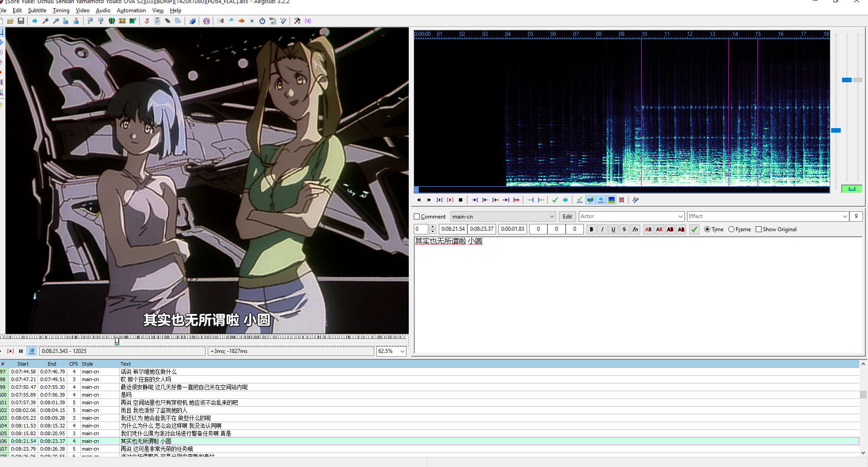The image size is (868, 467).
Task: Select the Time radio button
Action: 707,229
